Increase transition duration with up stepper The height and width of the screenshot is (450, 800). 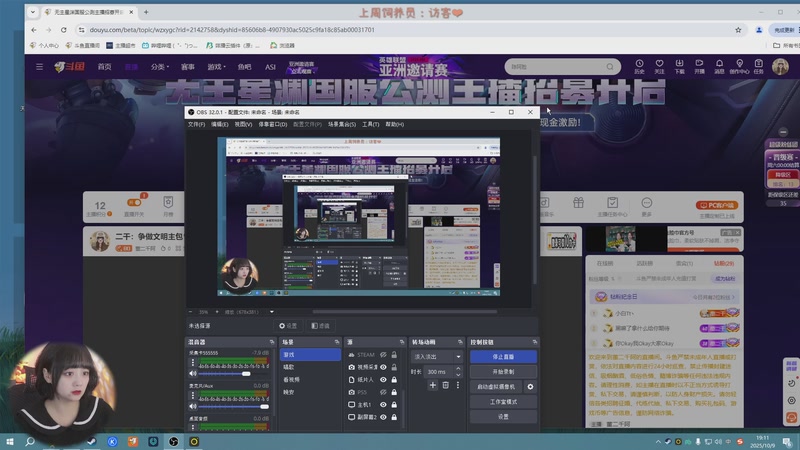pos(458,369)
